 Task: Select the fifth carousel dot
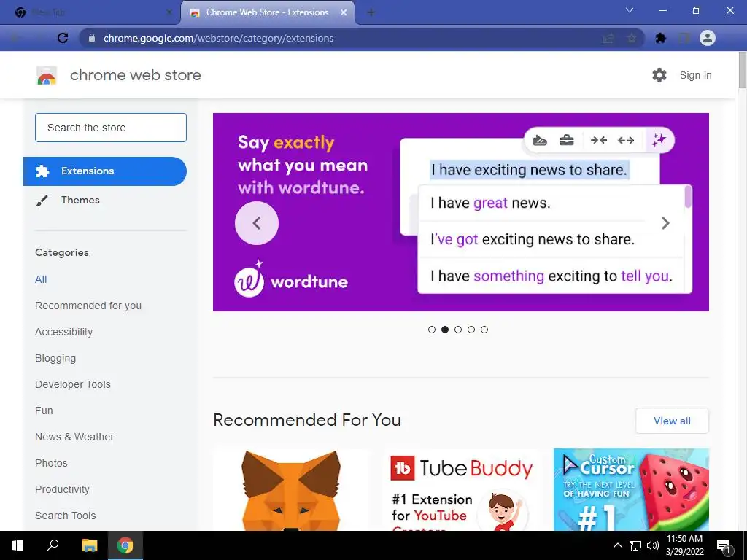pyautogui.click(x=484, y=330)
